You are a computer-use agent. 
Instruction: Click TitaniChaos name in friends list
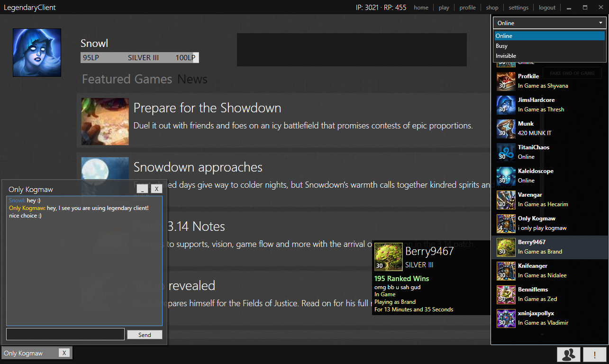[533, 147]
